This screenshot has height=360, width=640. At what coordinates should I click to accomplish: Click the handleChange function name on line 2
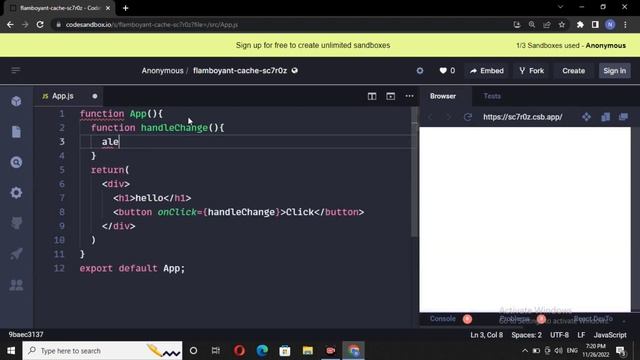click(174, 128)
